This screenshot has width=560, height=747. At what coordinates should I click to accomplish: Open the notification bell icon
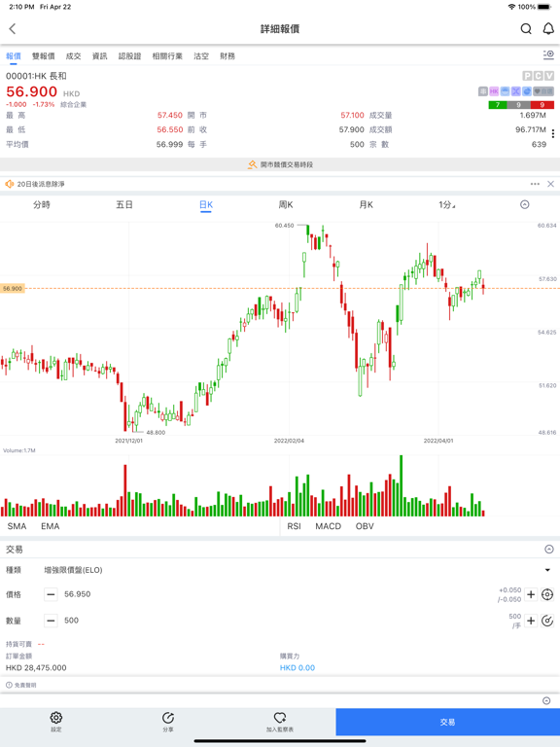[x=548, y=29]
